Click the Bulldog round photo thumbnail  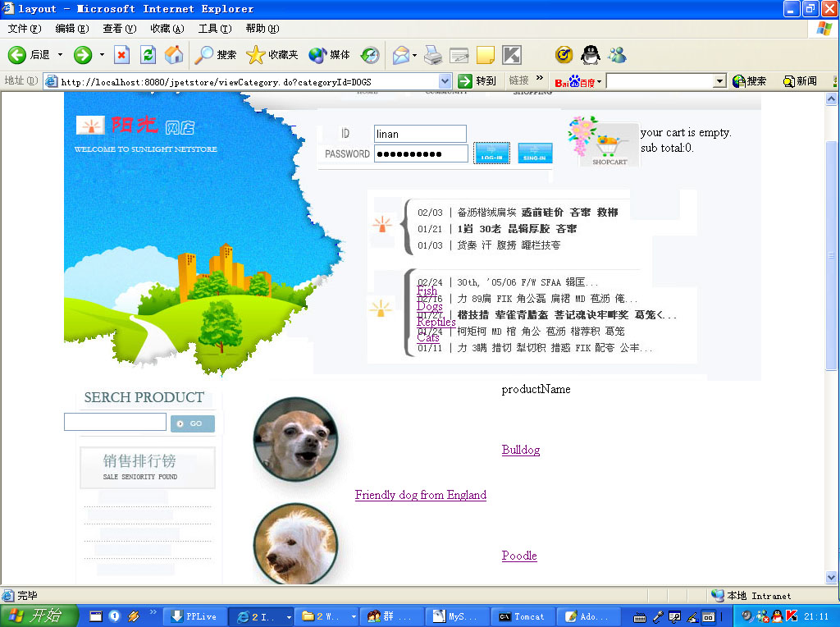coord(295,440)
